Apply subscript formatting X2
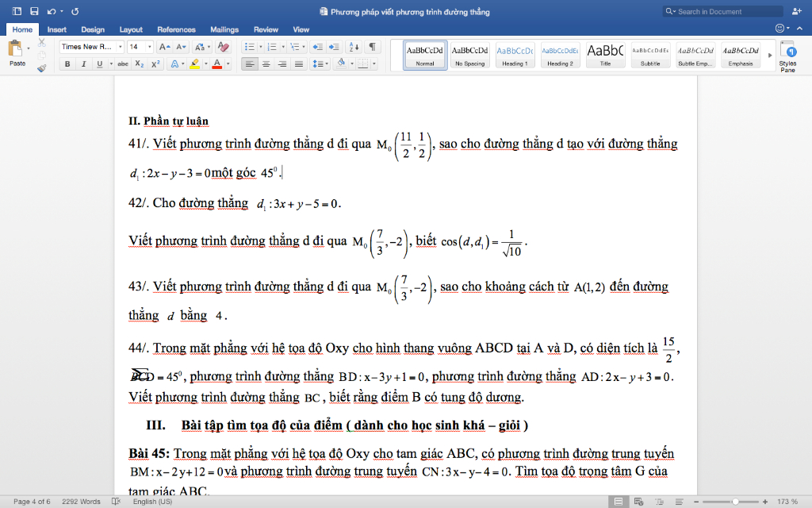 [139, 63]
